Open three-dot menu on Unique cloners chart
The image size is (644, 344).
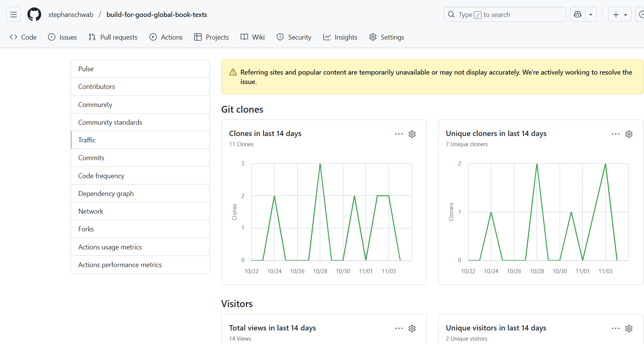[x=616, y=134]
